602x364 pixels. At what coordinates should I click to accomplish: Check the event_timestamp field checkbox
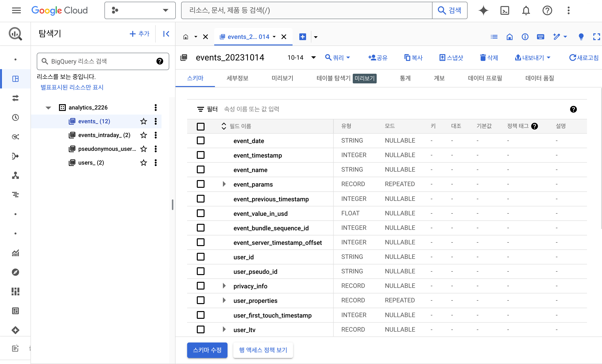pyautogui.click(x=201, y=155)
